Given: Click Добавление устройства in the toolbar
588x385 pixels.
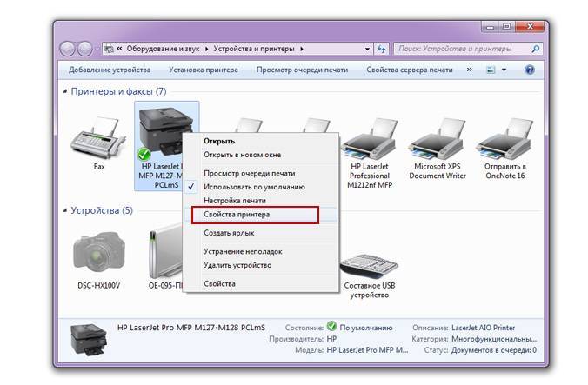Looking at the screenshot, I should 110,70.
